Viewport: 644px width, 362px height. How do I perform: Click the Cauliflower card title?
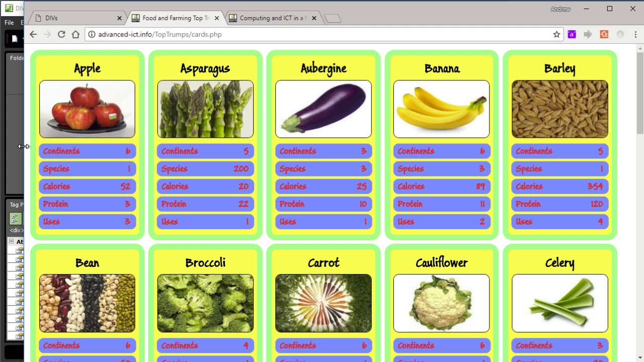coord(442,262)
